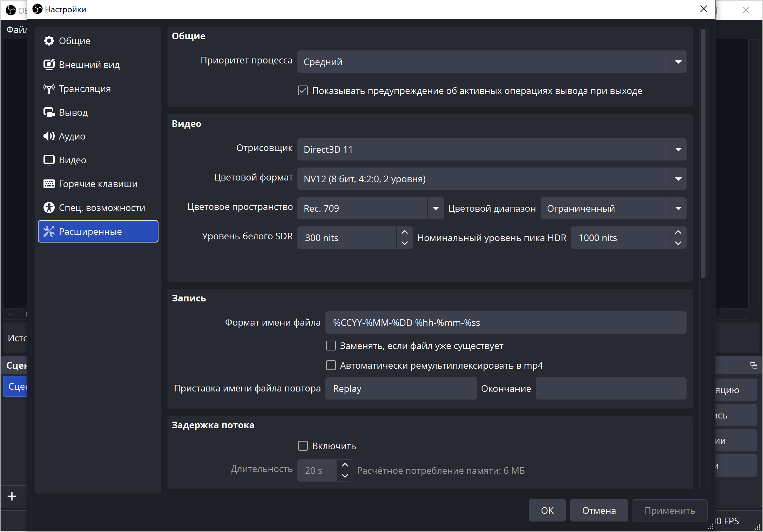Click the Горячие клавиши keyboard icon
This screenshot has height=532, width=763.
[49, 184]
